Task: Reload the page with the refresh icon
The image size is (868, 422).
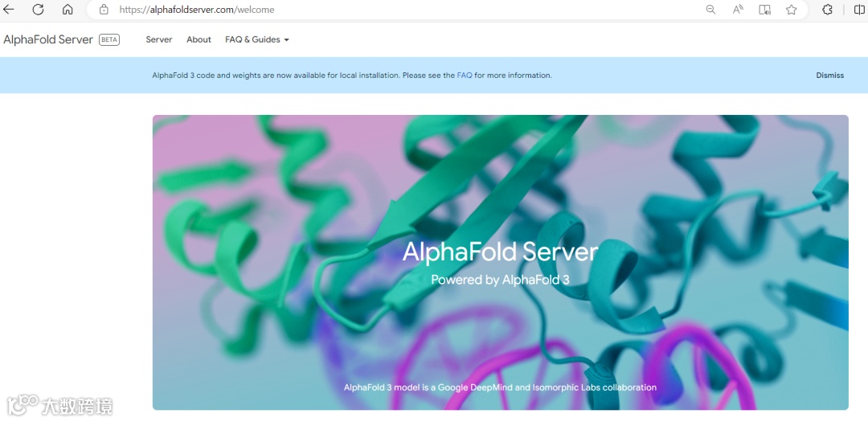Action: (x=38, y=10)
